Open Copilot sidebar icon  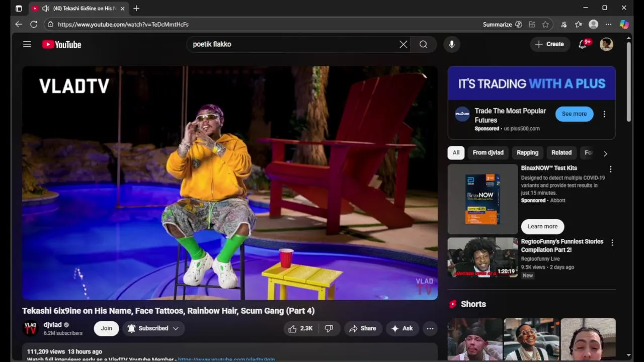click(624, 24)
